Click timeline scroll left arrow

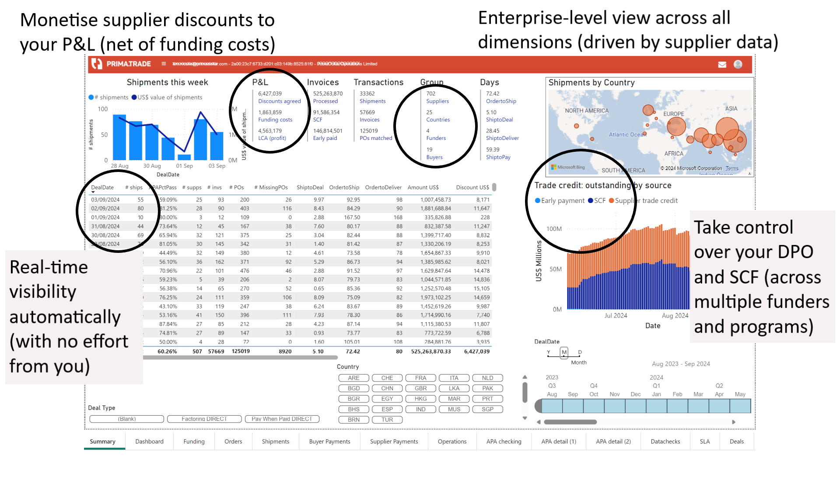coord(539,422)
